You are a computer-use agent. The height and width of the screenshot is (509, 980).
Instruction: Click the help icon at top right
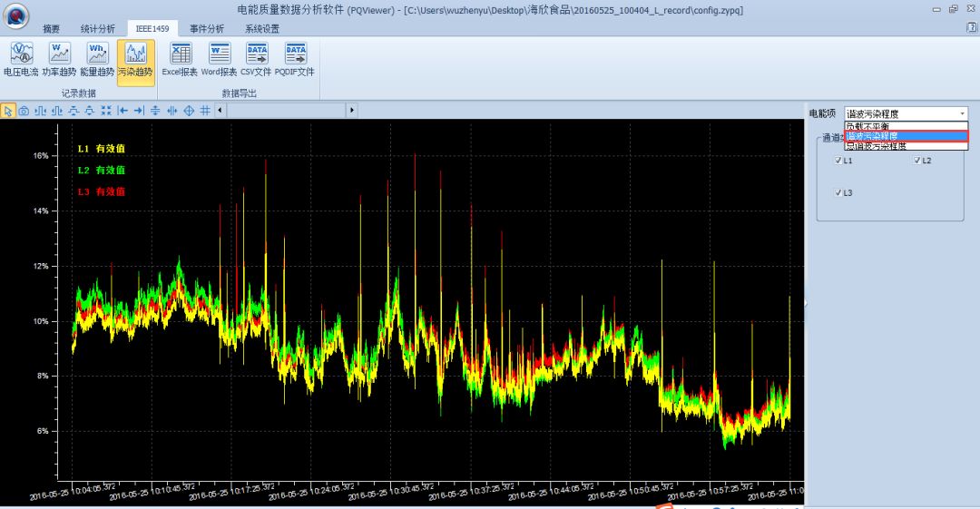[x=971, y=27]
